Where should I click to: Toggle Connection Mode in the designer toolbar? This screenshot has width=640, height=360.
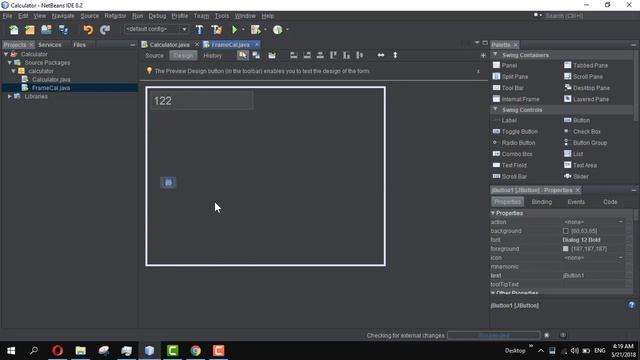tap(256, 55)
